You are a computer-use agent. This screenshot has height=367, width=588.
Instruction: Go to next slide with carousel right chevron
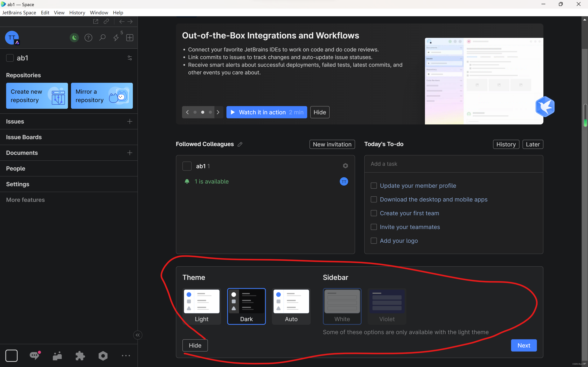tap(218, 112)
